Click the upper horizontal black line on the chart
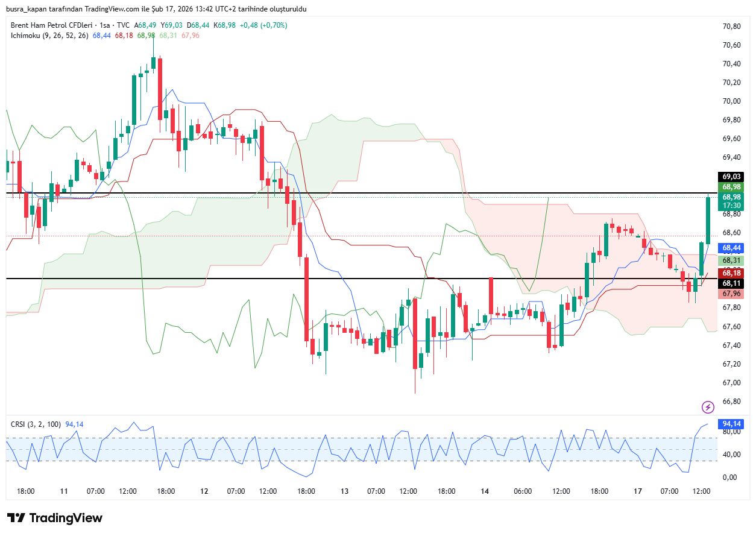The image size is (756, 536). coord(362,194)
